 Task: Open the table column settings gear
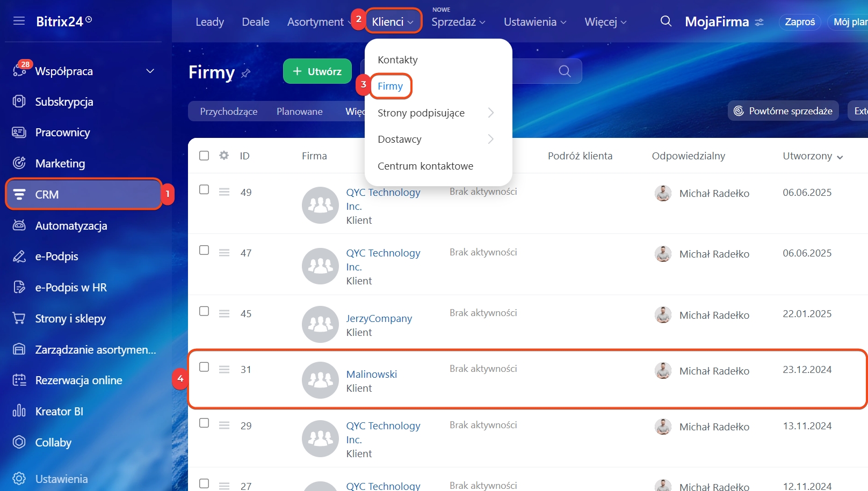point(224,156)
